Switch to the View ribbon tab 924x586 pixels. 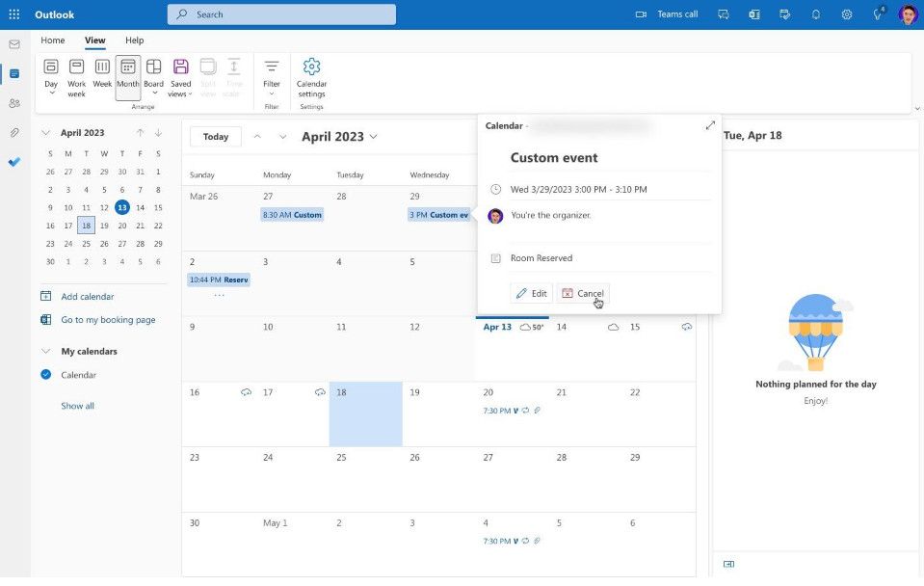click(x=93, y=40)
